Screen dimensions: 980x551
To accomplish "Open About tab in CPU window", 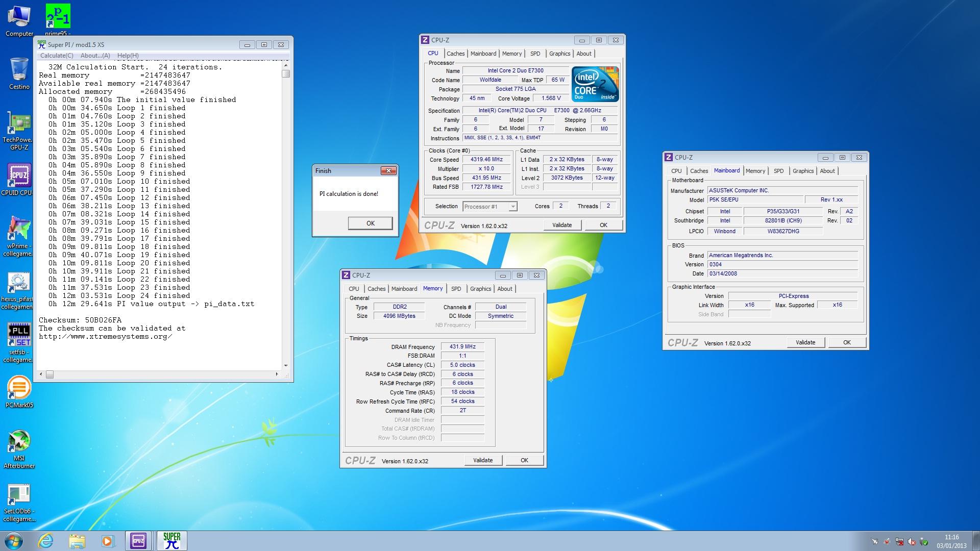I will pos(584,54).
